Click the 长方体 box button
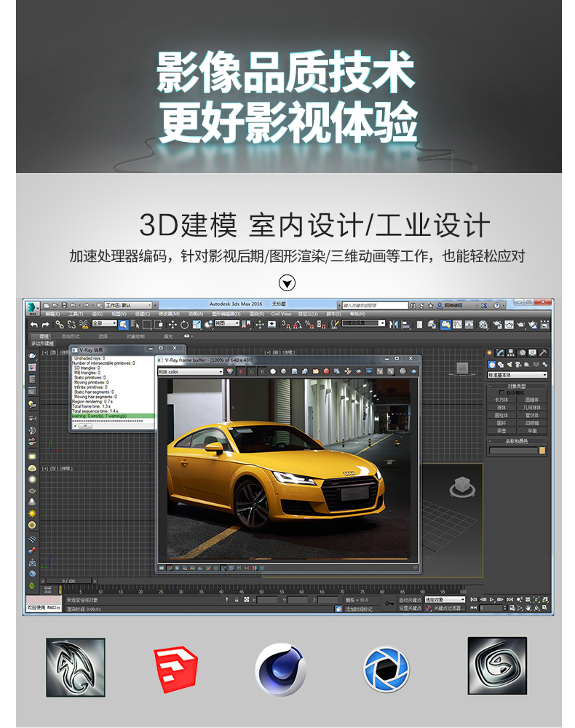The image size is (575, 728). (501, 400)
